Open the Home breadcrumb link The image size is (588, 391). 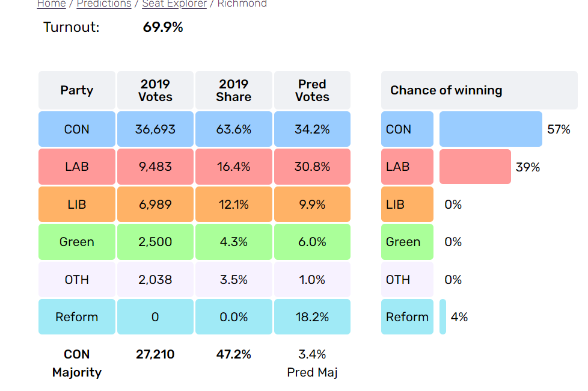click(51, 4)
